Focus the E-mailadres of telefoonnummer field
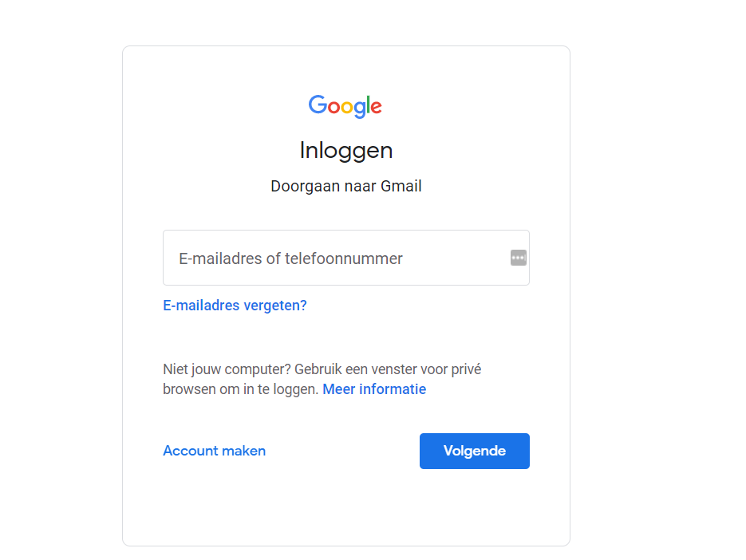746x560 pixels. click(346, 258)
